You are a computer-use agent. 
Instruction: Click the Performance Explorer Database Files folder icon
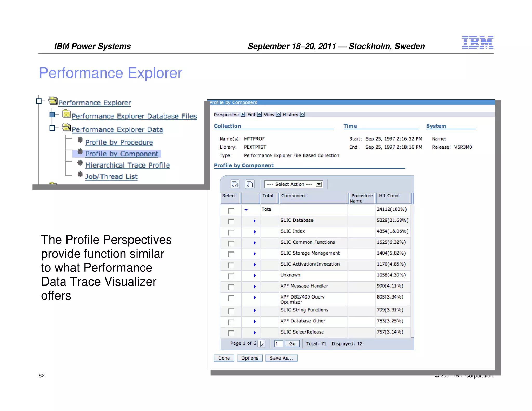coord(67,114)
